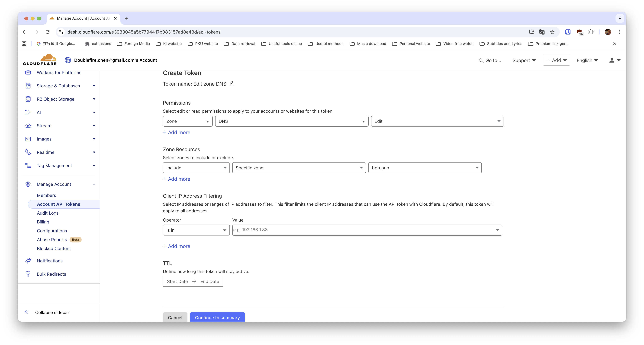This screenshot has width=644, height=345.
Task: Open the Edit permission level dropdown
Action: [437, 121]
